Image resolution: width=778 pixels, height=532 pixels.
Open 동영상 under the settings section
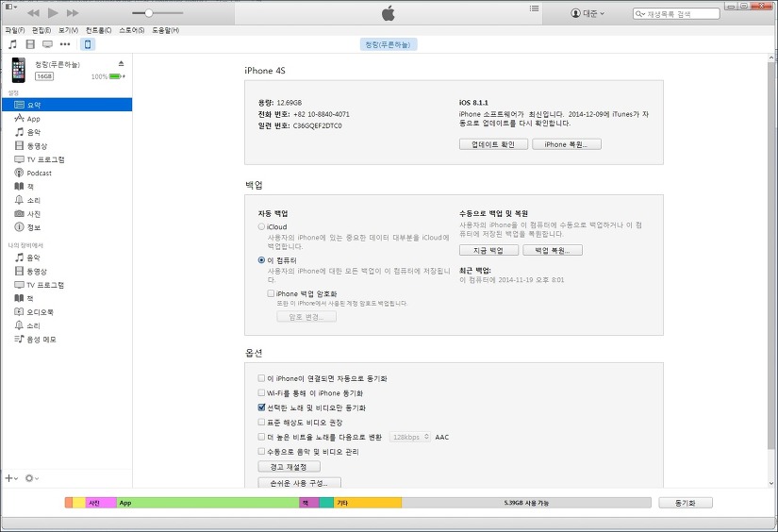pos(67,146)
